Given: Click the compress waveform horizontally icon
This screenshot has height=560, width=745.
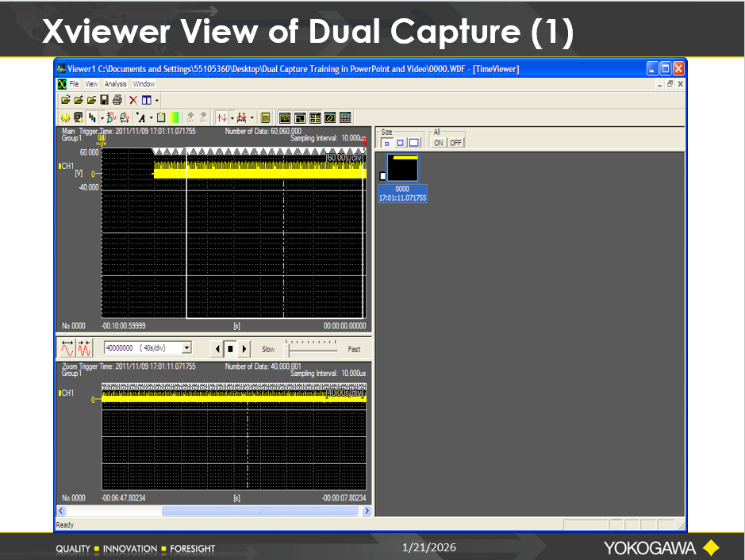Looking at the screenshot, I should 85,348.
